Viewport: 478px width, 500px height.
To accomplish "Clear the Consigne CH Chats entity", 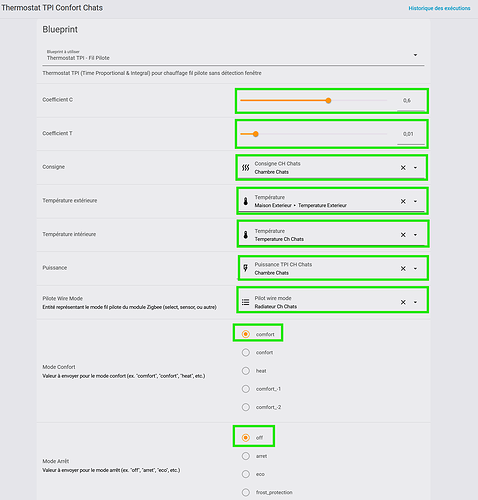I will click(403, 168).
